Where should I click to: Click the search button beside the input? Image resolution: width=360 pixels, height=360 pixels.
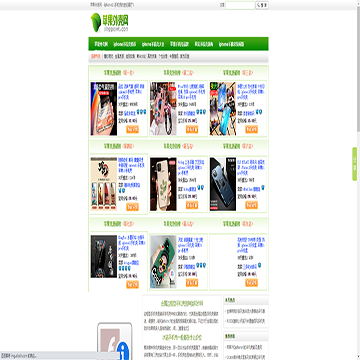pos(262,5)
